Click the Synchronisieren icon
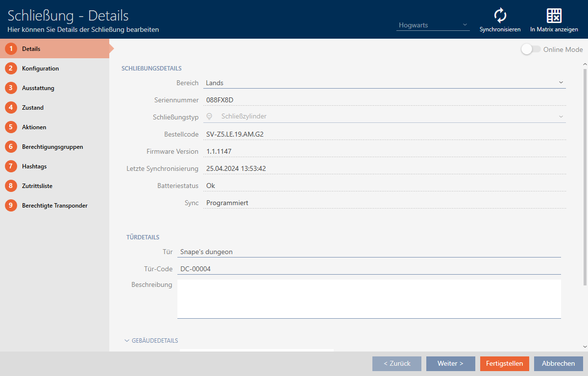This screenshot has height=376, width=588. click(x=500, y=16)
